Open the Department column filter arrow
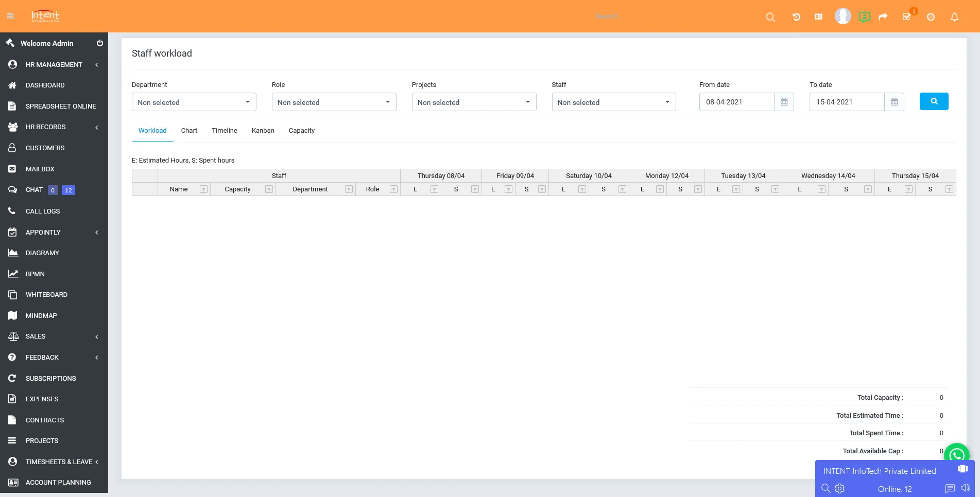 (349, 189)
